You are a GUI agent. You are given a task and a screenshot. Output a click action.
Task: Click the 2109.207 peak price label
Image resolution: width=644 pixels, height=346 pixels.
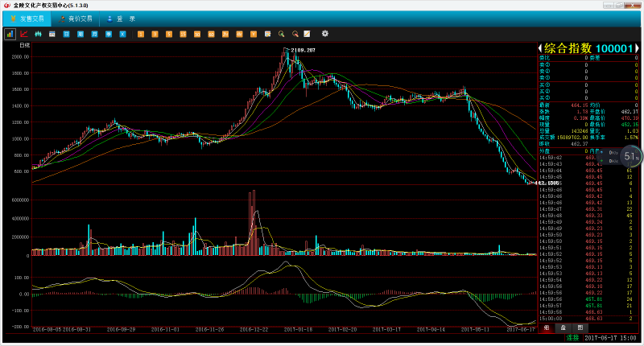click(303, 50)
